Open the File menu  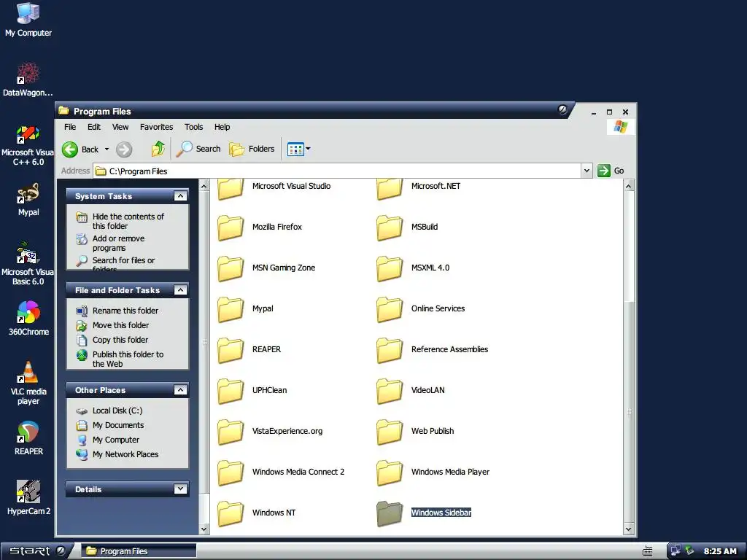[x=70, y=127]
